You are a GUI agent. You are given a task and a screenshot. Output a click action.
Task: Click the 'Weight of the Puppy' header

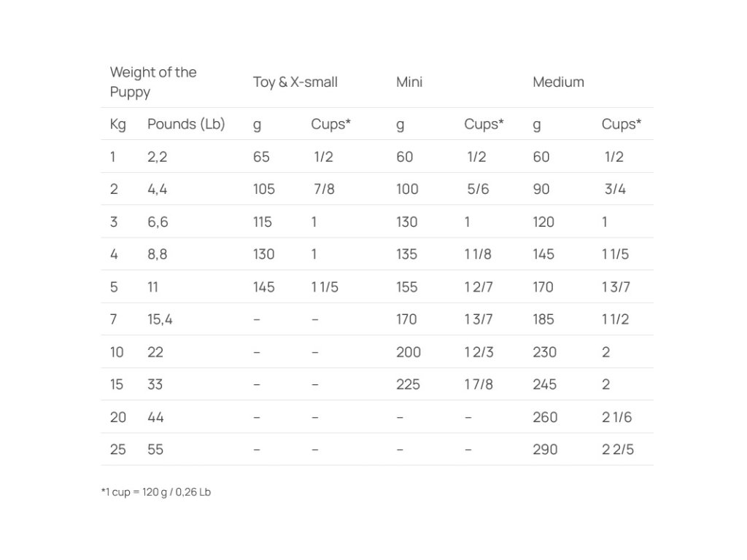(153, 82)
